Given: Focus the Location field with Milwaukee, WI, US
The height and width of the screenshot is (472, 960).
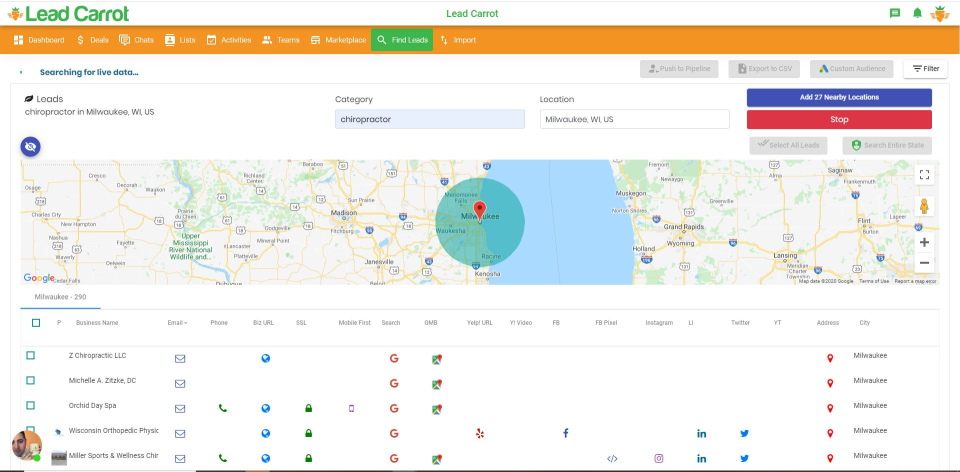Looking at the screenshot, I should (x=634, y=119).
